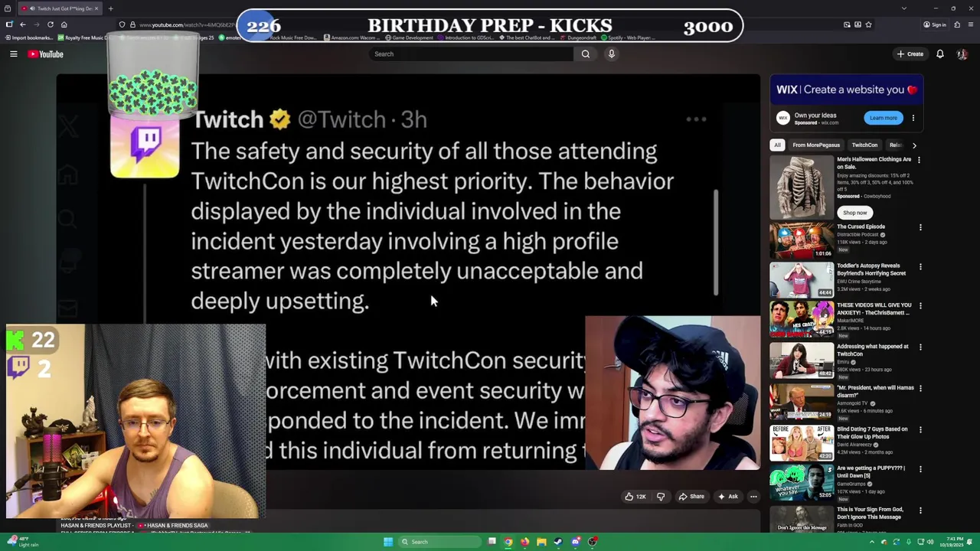Run the search with the magnifier icon
980x551 pixels.
click(586, 54)
